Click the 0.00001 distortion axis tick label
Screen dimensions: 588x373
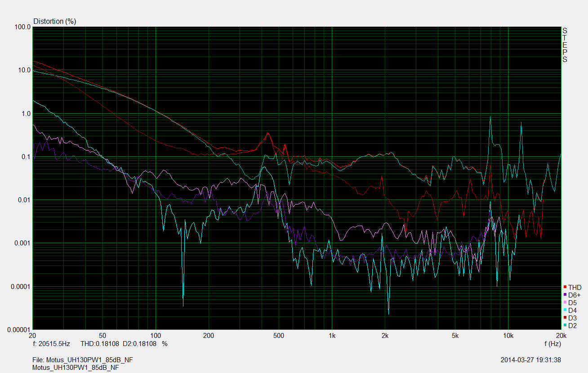[19, 329]
